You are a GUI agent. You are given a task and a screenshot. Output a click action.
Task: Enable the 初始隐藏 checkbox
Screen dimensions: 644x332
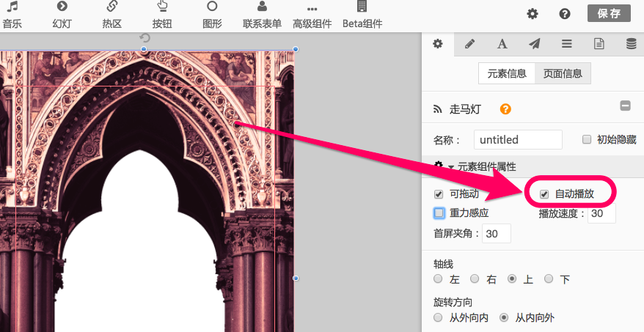coord(586,139)
